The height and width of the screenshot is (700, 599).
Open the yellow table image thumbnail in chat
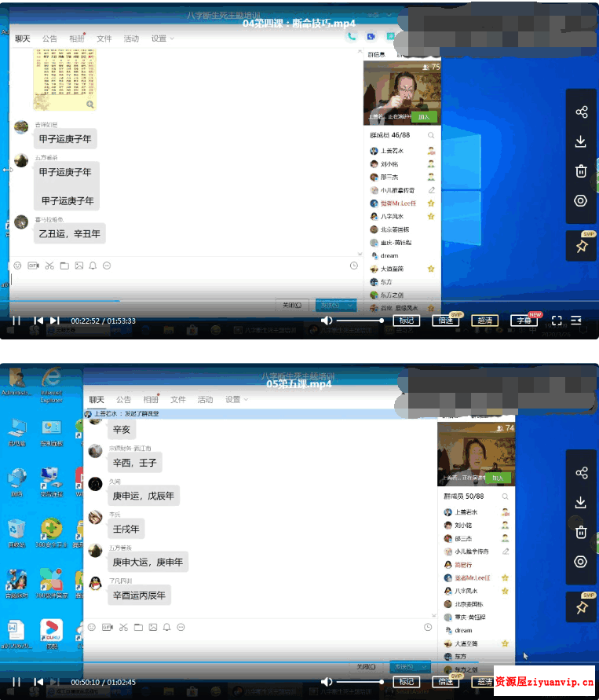tap(65, 79)
